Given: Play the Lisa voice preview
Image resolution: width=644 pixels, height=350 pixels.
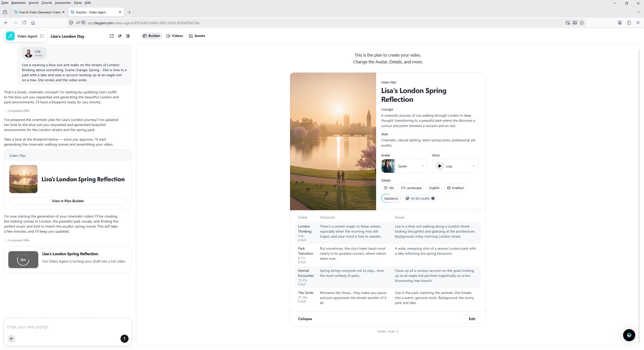Looking at the screenshot, I should click(439, 166).
